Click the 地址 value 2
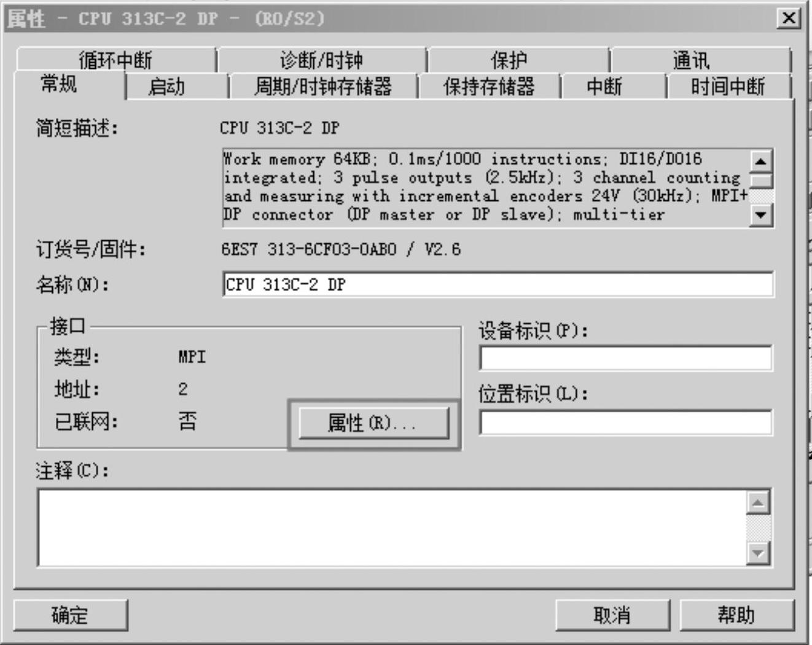 tap(183, 389)
